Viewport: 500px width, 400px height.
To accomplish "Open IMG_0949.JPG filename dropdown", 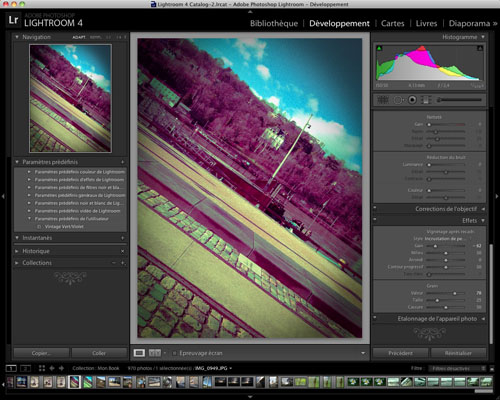I will (x=231, y=369).
